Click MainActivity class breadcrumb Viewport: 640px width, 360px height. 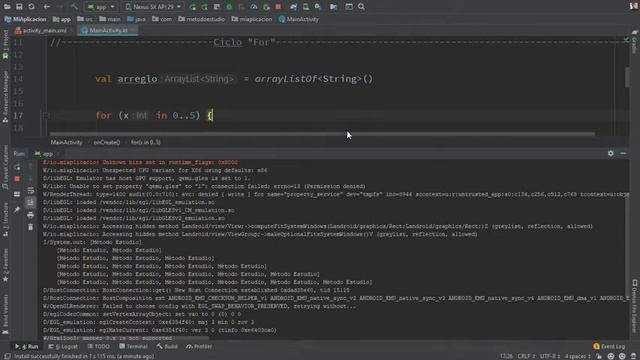click(298, 19)
